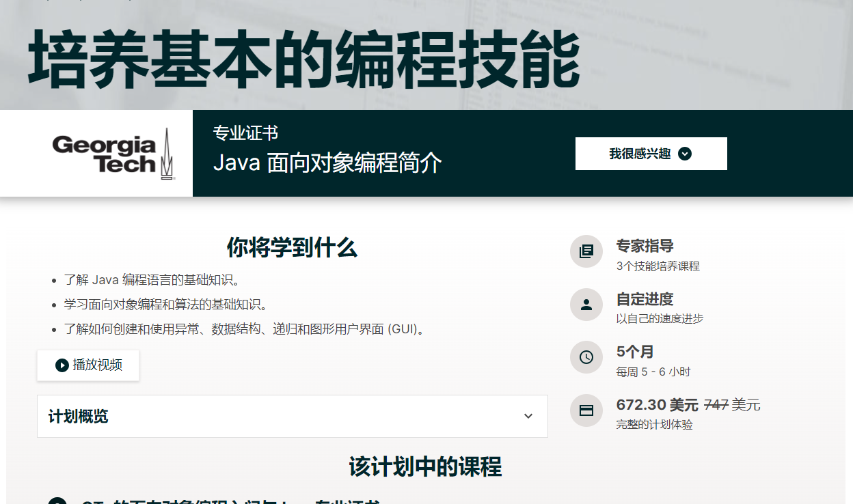This screenshot has width=853, height=504.
Task: Click the credit card icon by price
Action: click(x=586, y=410)
